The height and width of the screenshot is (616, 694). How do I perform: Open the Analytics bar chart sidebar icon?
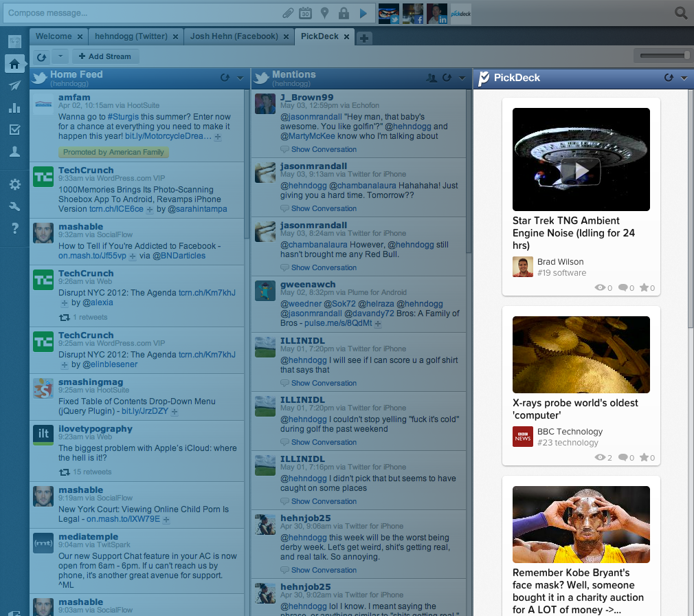[x=14, y=108]
